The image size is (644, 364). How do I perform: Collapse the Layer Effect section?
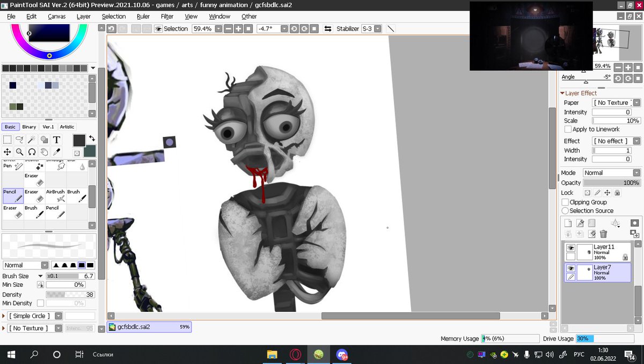(x=562, y=92)
